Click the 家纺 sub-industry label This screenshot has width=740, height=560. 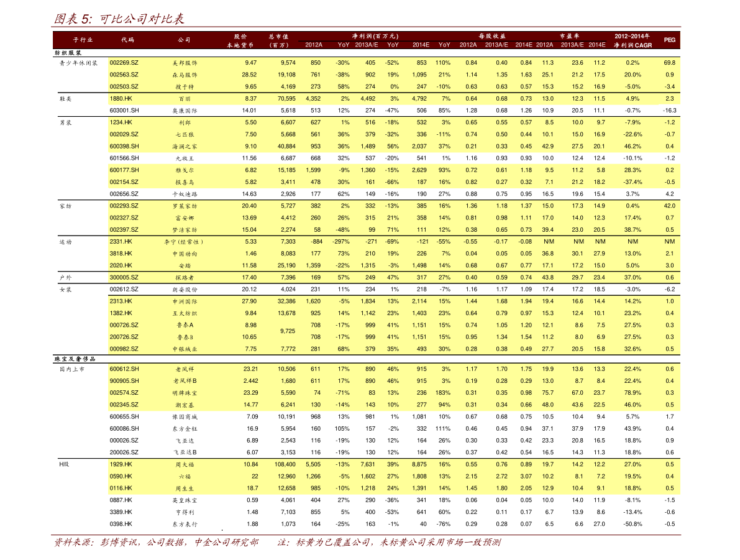[x=66, y=206]
